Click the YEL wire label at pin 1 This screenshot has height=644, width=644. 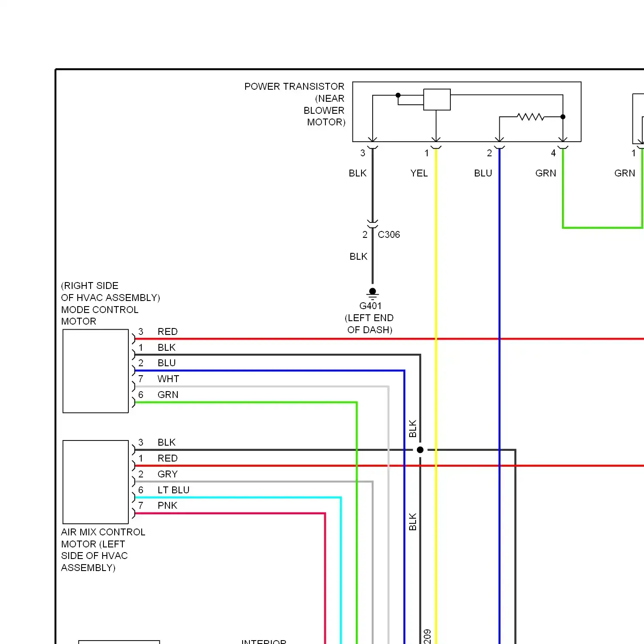coord(419,173)
